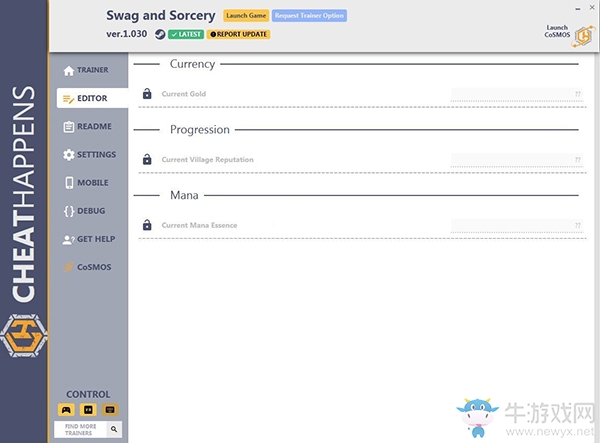Click the Current Village Reputation label
Image resolution: width=600 pixels, height=443 pixels.
[x=207, y=160]
